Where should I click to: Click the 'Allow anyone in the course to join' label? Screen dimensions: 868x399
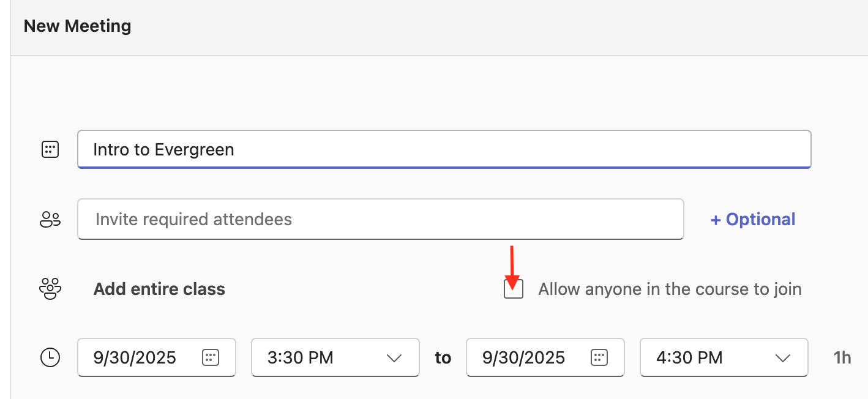click(x=670, y=289)
